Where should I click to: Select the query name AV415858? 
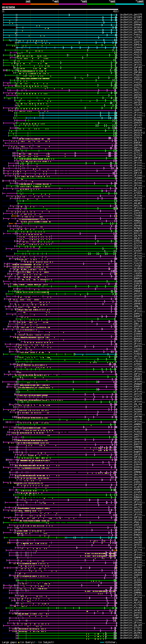click(x=8, y=8)
